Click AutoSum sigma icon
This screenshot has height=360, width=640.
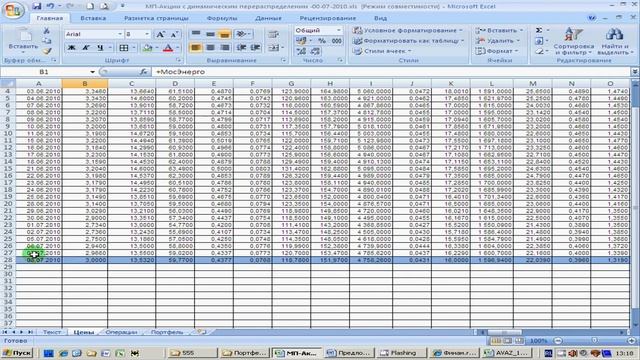[x=539, y=30]
